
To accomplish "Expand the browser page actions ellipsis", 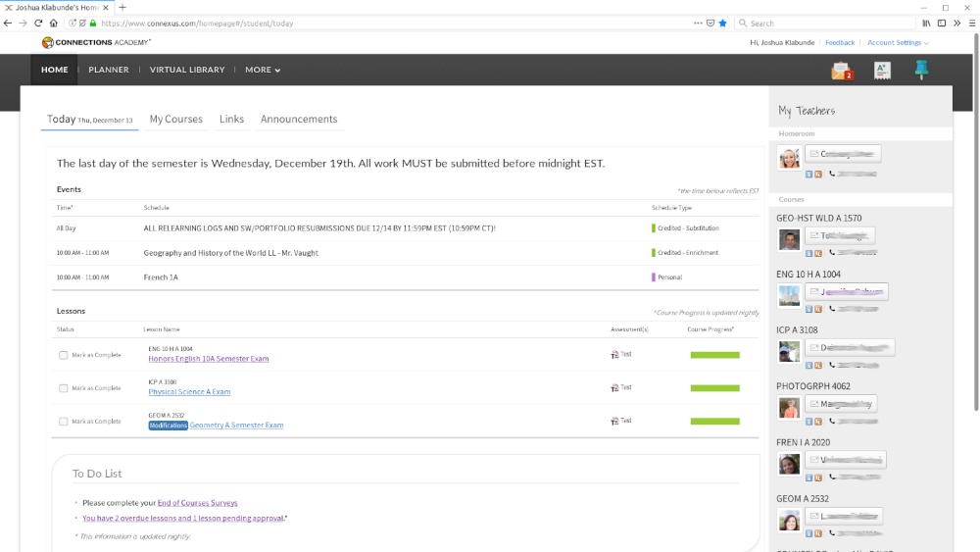I will click(698, 23).
